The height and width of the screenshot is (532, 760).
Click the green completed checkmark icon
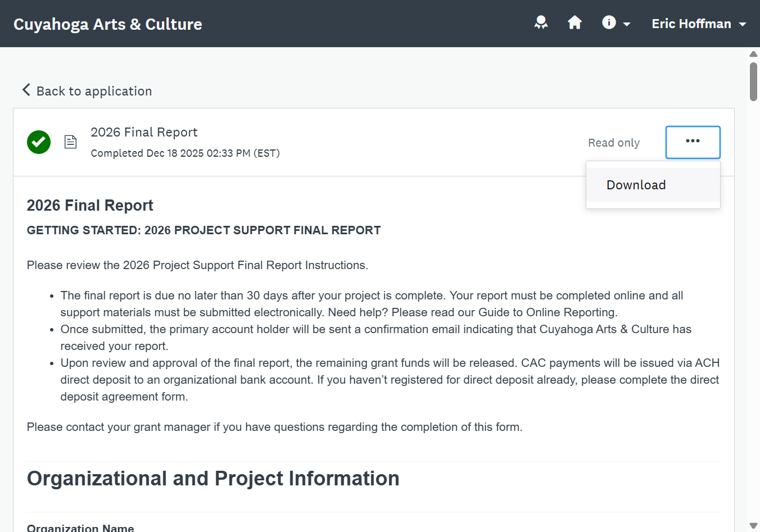point(39,142)
